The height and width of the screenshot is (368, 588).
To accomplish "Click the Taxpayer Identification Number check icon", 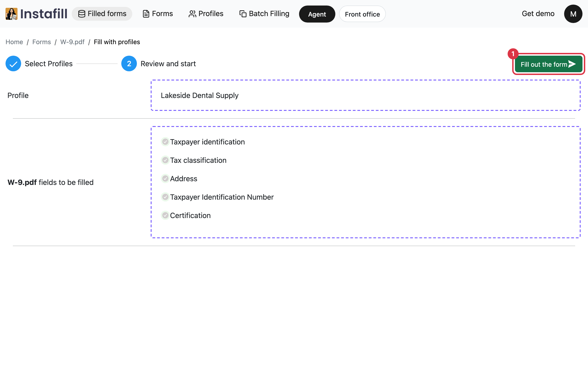I will [x=165, y=197].
